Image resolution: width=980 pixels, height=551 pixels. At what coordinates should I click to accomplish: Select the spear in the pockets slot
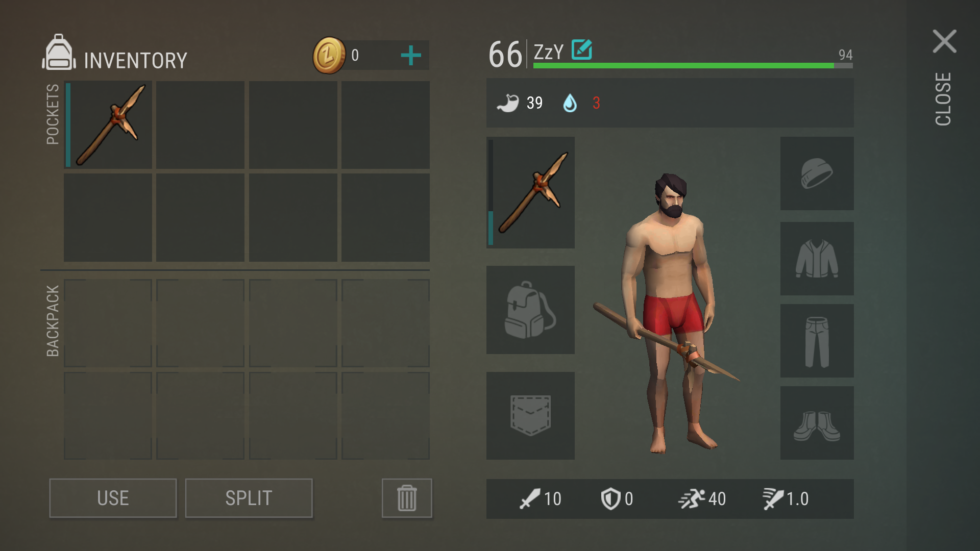coord(108,125)
